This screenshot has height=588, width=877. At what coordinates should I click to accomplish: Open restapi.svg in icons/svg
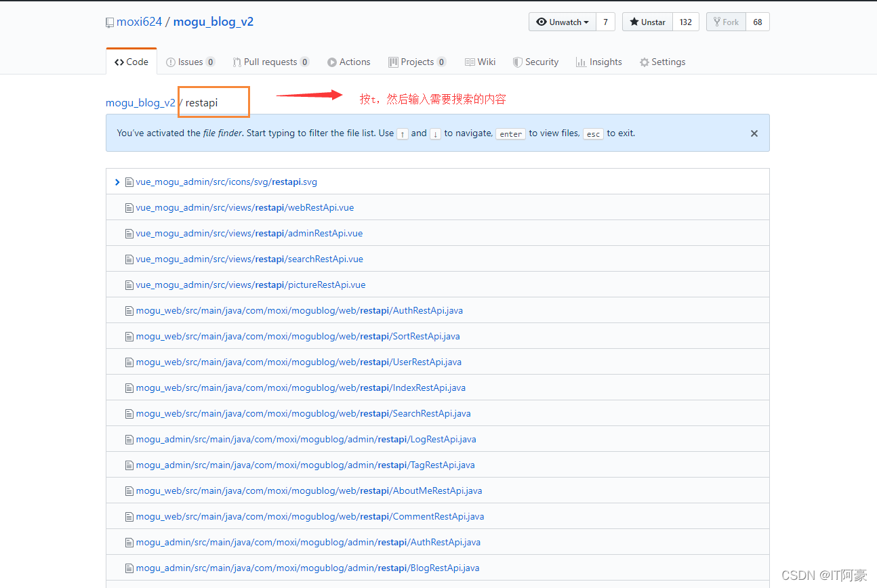226,182
